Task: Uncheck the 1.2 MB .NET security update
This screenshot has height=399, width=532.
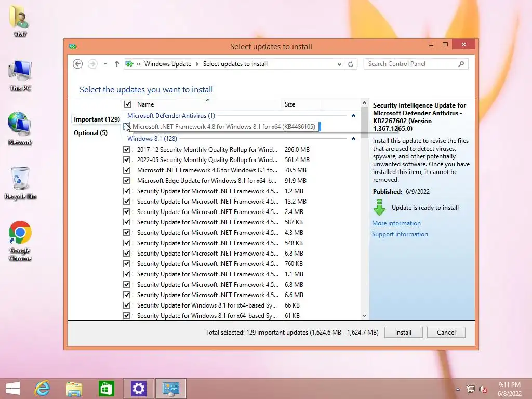Action: click(x=127, y=191)
